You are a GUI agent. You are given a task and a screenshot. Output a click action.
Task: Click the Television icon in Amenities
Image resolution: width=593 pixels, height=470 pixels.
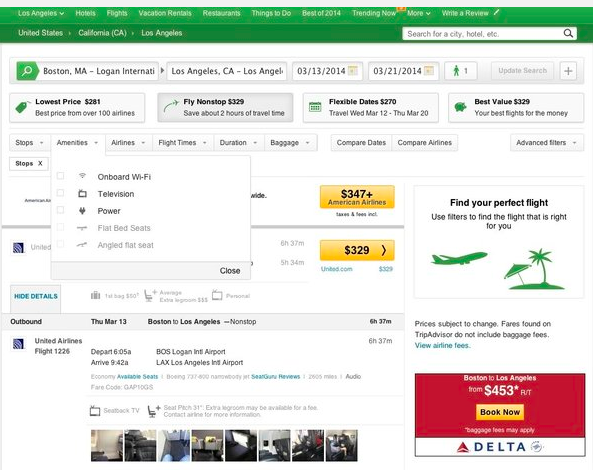[x=82, y=194]
